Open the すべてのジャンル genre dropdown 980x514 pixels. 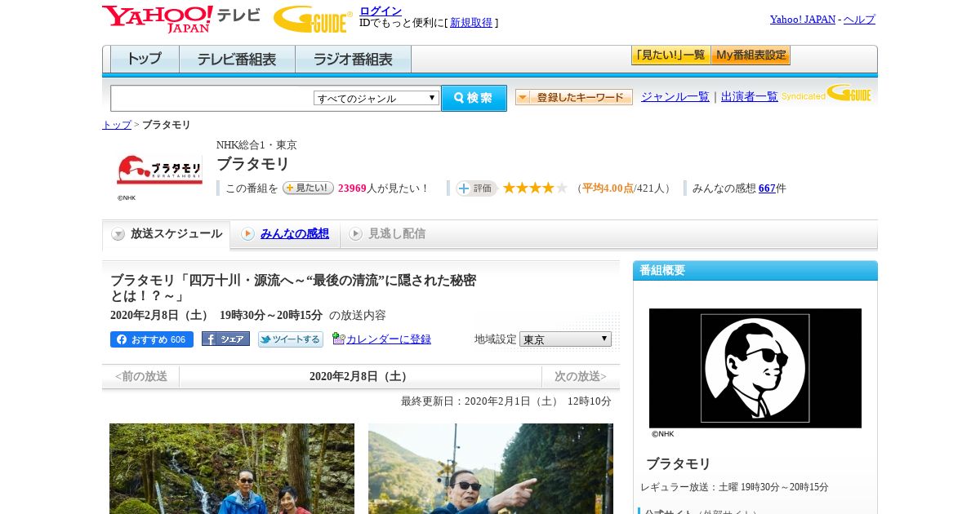point(376,98)
